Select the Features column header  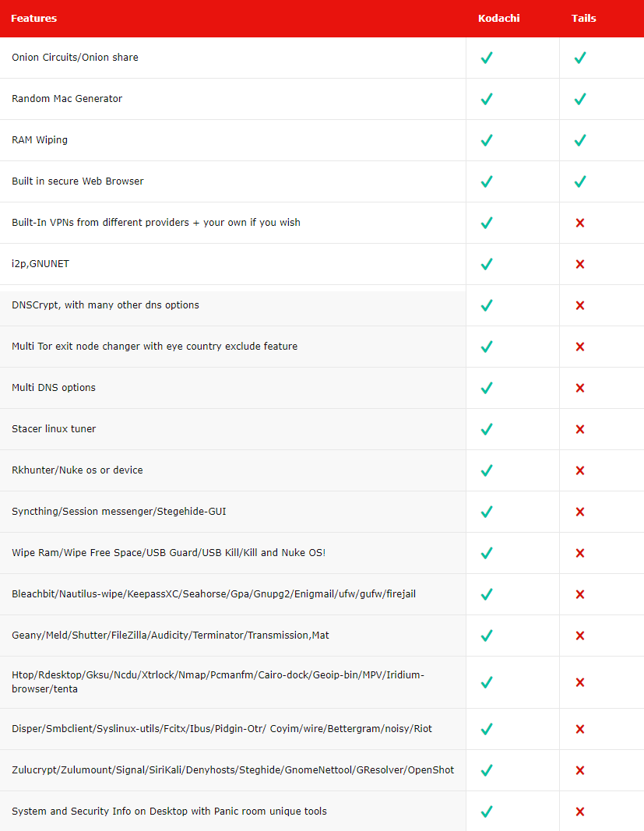34,18
